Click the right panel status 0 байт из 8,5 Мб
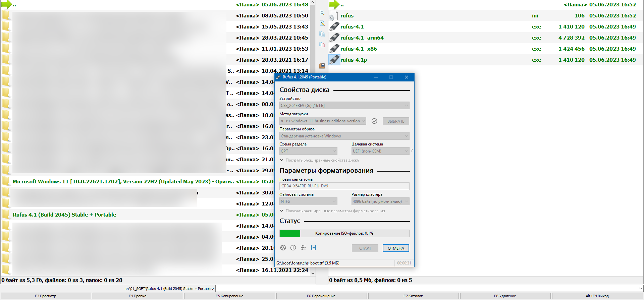The width and height of the screenshot is (644, 300). coord(370,280)
